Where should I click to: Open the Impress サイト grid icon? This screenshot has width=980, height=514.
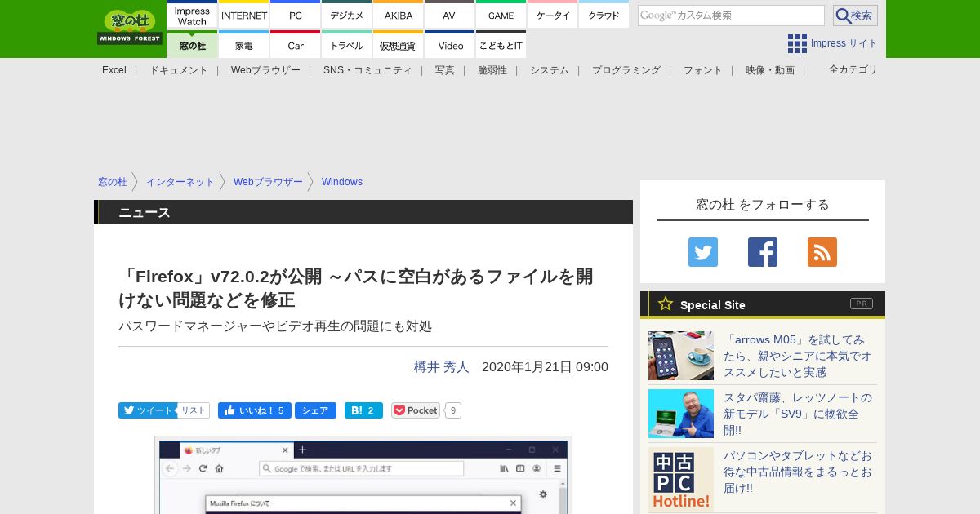797,43
